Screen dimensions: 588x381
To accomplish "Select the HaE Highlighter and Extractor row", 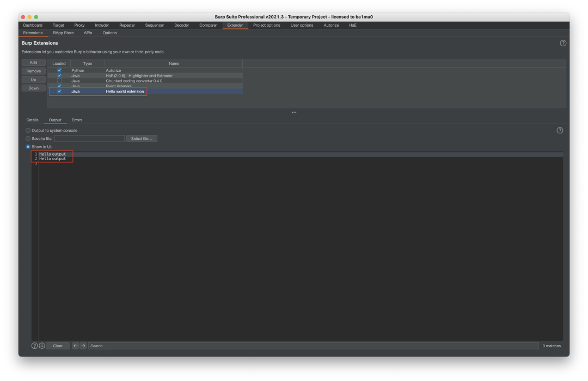I will point(145,75).
